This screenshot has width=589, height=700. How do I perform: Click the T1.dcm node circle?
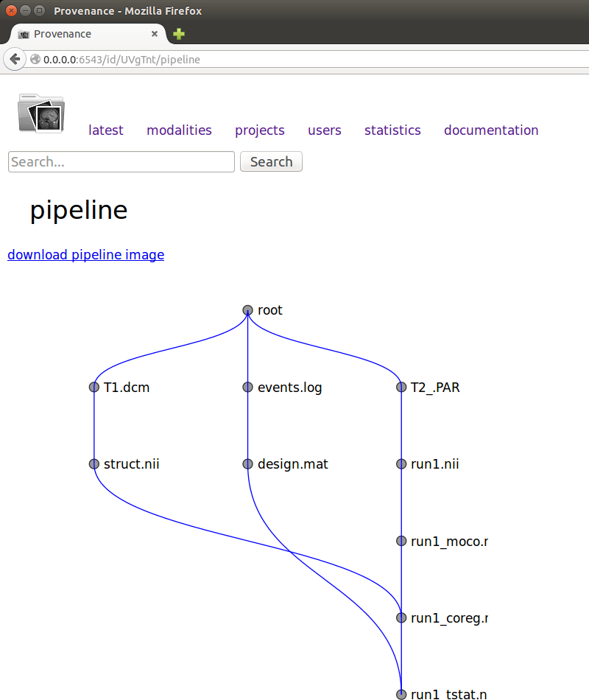(x=94, y=387)
